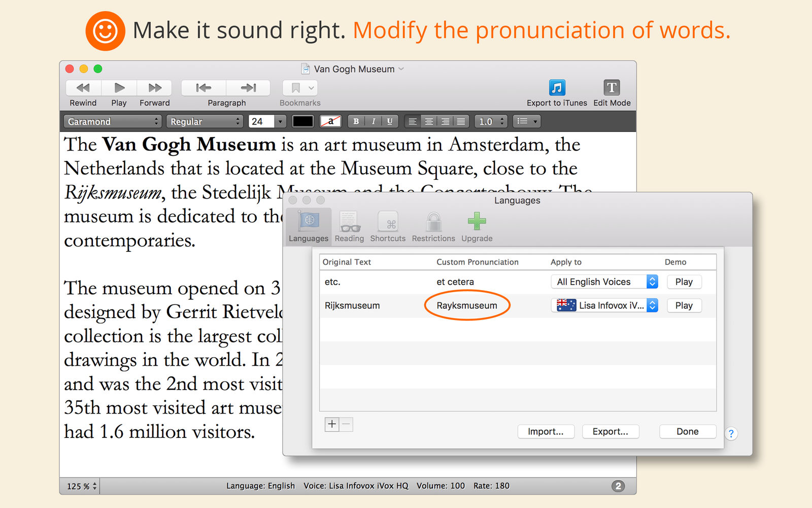812x508 pixels.
Task: Toggle bold formatting
Action: 356,121
